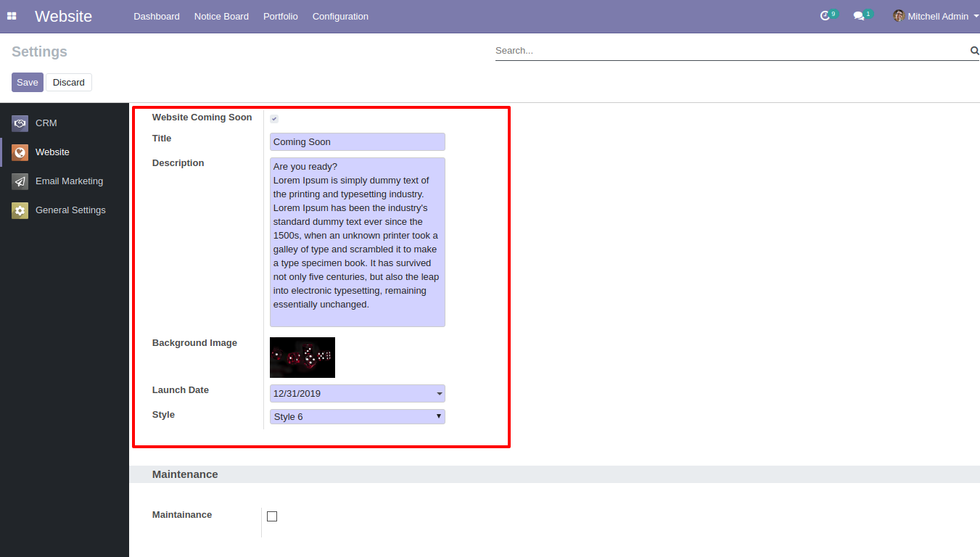Open the Configuration menu
The height and width of the screenshot is (557, 980).
click(x=340, y=16)
